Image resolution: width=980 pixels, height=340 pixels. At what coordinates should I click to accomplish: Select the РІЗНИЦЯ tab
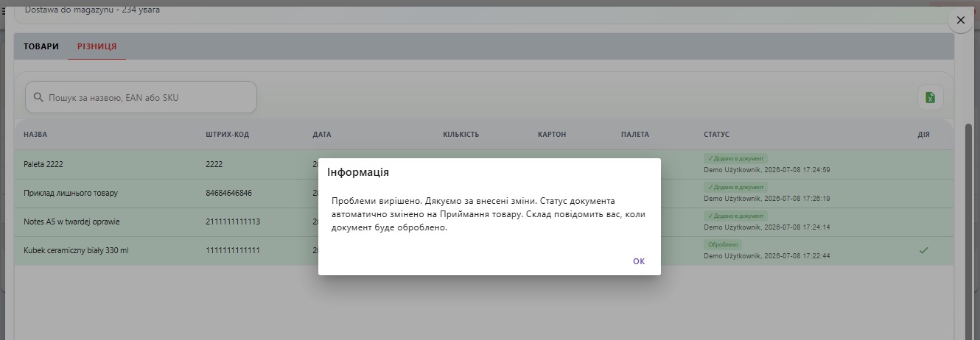click(x=97, y=46)
